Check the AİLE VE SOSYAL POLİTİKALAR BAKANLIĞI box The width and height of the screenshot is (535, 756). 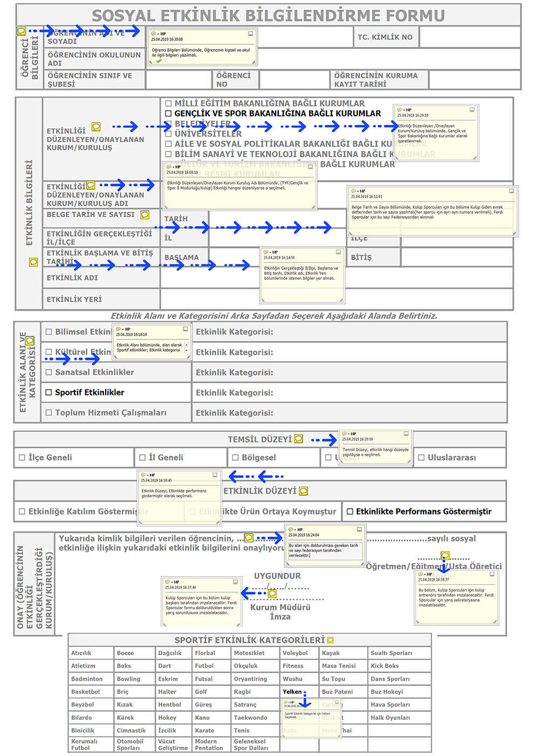coord(168,144)
